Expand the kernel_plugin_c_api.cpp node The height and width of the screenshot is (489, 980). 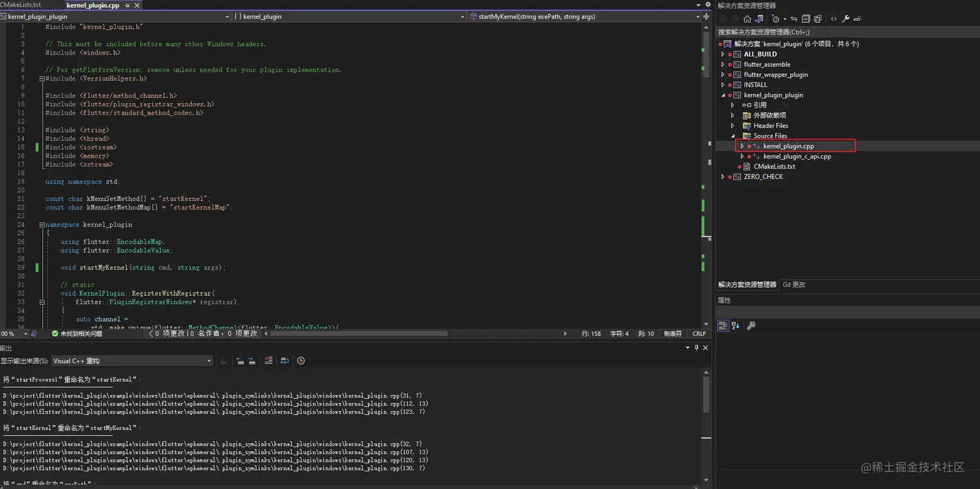742,156
